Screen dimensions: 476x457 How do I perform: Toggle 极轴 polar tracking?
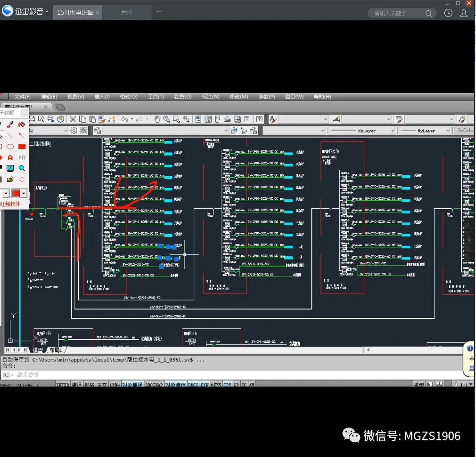pos(115,384)
